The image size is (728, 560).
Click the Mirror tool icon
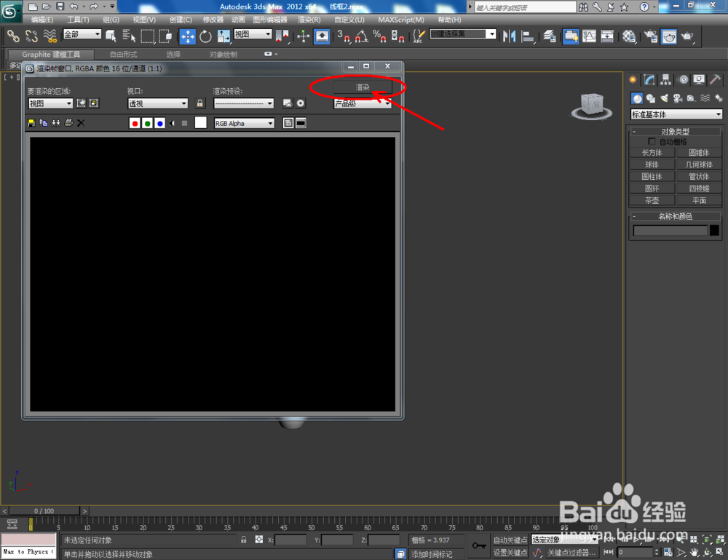(510, 36)
